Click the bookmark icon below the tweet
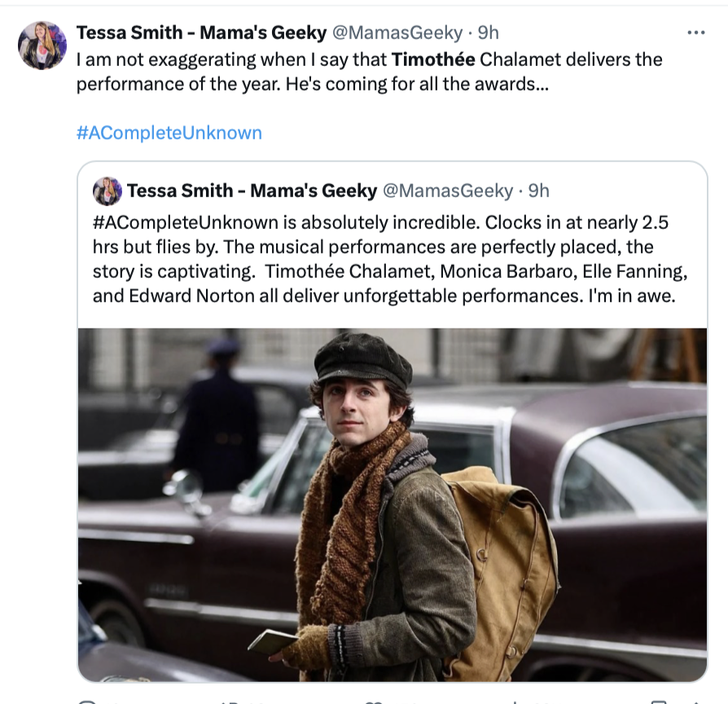 tap(658, 702)
